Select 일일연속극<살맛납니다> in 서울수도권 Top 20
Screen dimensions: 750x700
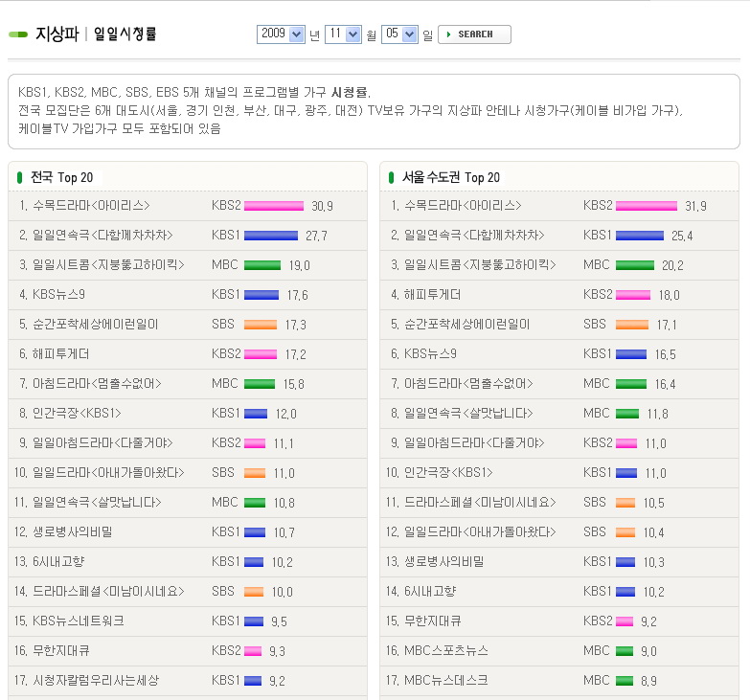pos(468,413)
